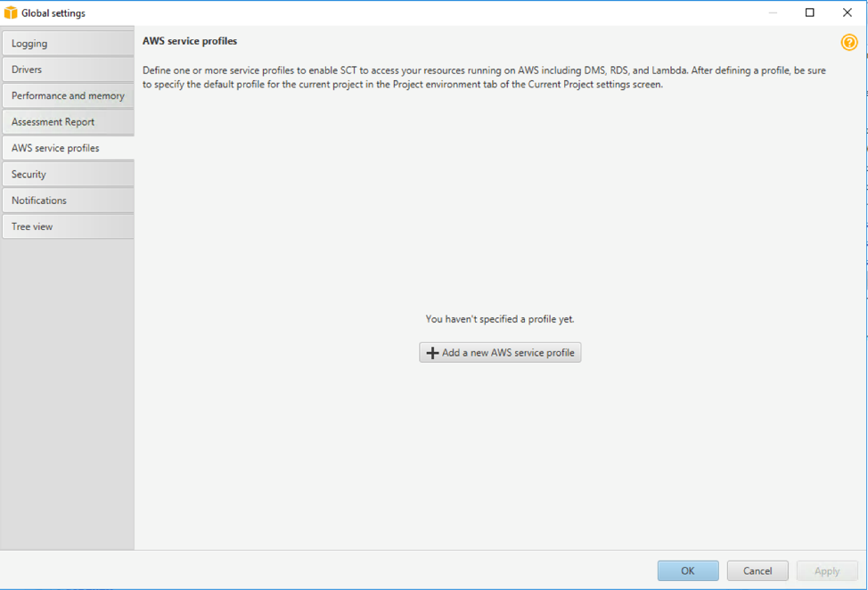Go to Performance and memory settings

(x=68, y=95)
